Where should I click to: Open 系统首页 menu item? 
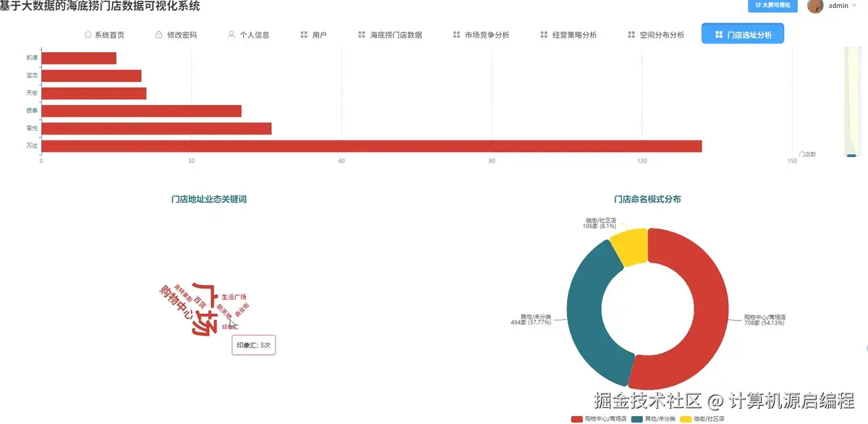104,35
